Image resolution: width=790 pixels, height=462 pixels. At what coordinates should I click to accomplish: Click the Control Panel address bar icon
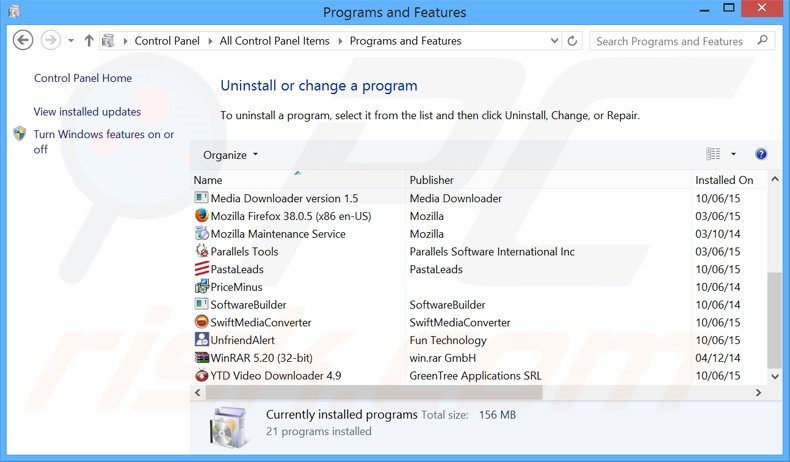point(108,40)
